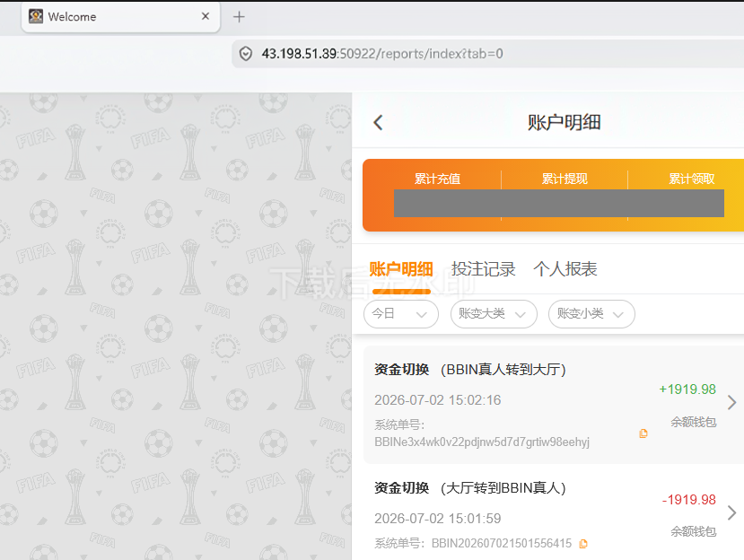
Task: Click timestamp 2026-07-02 15:01:59
Action: (437, 518)
